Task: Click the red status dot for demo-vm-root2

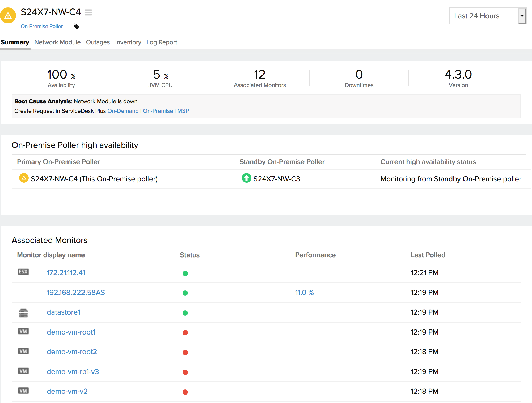Action: [x=185, y=353]
